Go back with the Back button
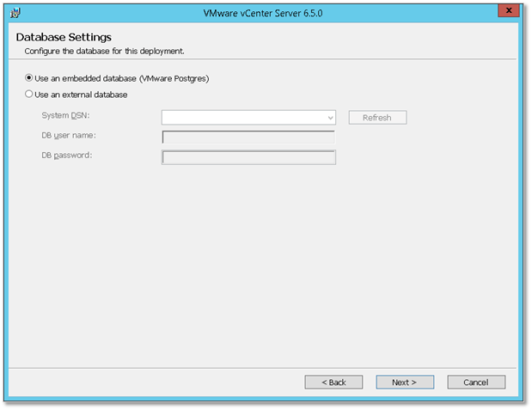 [x=333, y=382]
